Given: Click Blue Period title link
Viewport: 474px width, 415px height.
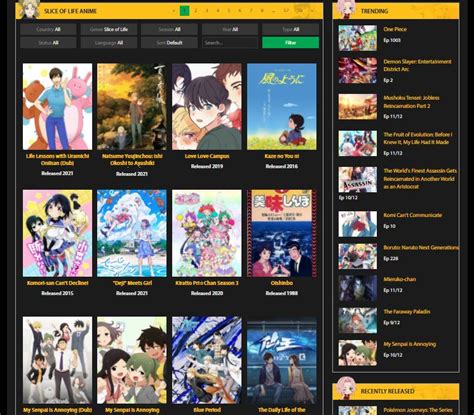Looking at the screenshot, I should [x=207, y=410].
